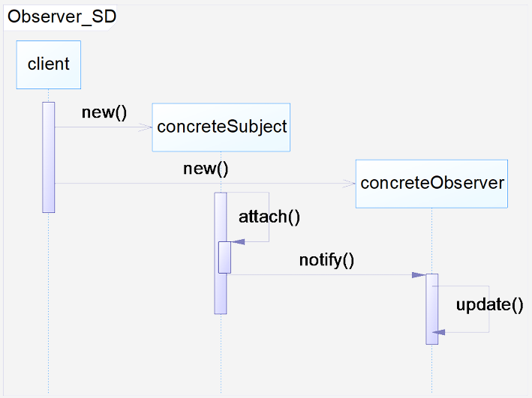Click the update() self-call arrowhead
The height and width of the screenshot is (398, 532).
[x=439, y=332]
